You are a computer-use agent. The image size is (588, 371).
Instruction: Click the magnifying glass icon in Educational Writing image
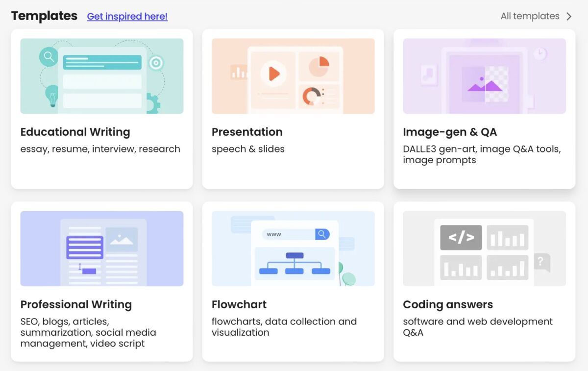point(49,57)
